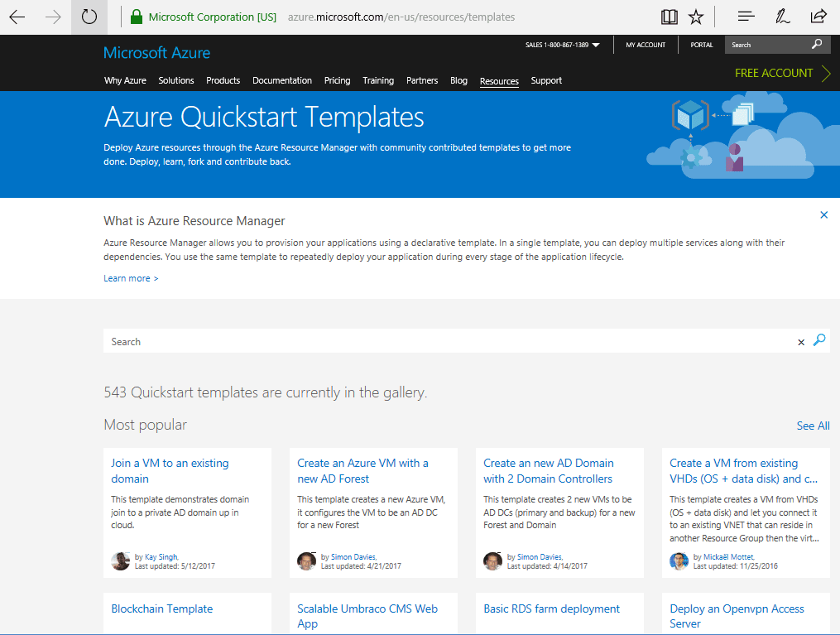This screenshot has width=840, height=635.
Task: Open Create an Azure VM with new AD Forest
Action: (362, 470)
